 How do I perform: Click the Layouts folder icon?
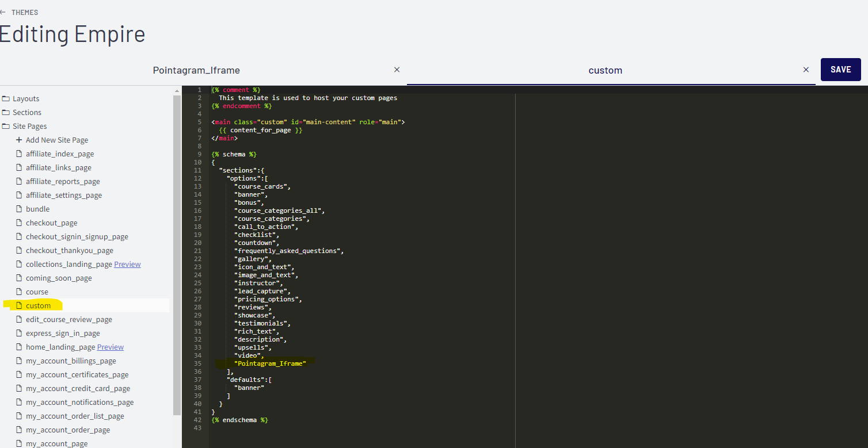[6, 98]
